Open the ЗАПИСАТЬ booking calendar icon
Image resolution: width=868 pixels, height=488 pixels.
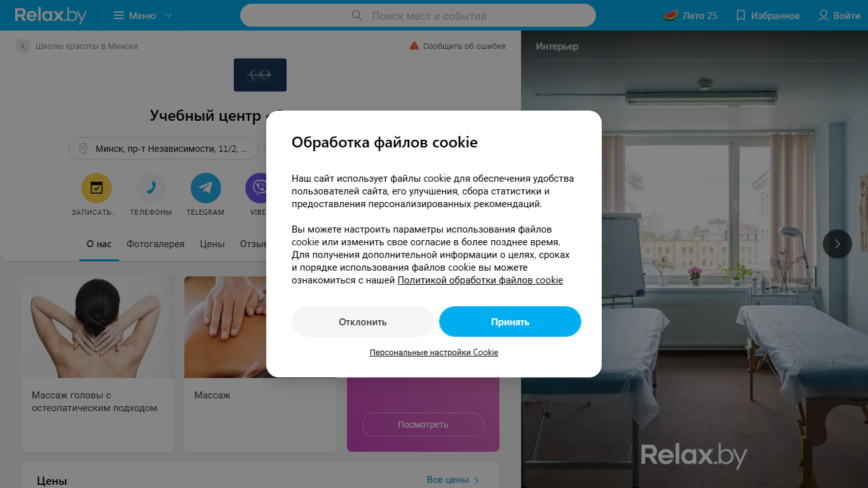[x=97, y=188]
